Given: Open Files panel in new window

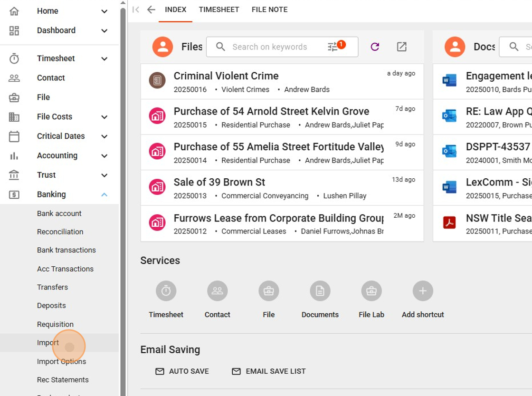Looking at the screenshot, I should (x=402, y=47).
